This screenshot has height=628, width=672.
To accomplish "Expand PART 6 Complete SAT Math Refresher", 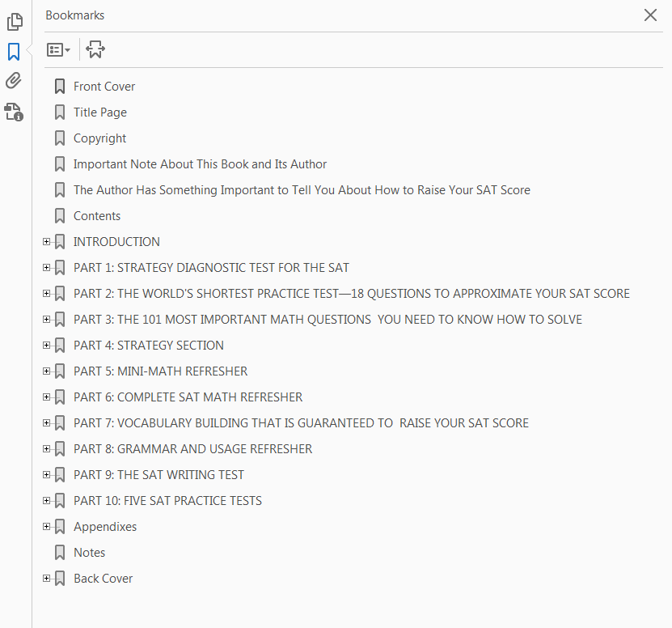I will [46, 397].
